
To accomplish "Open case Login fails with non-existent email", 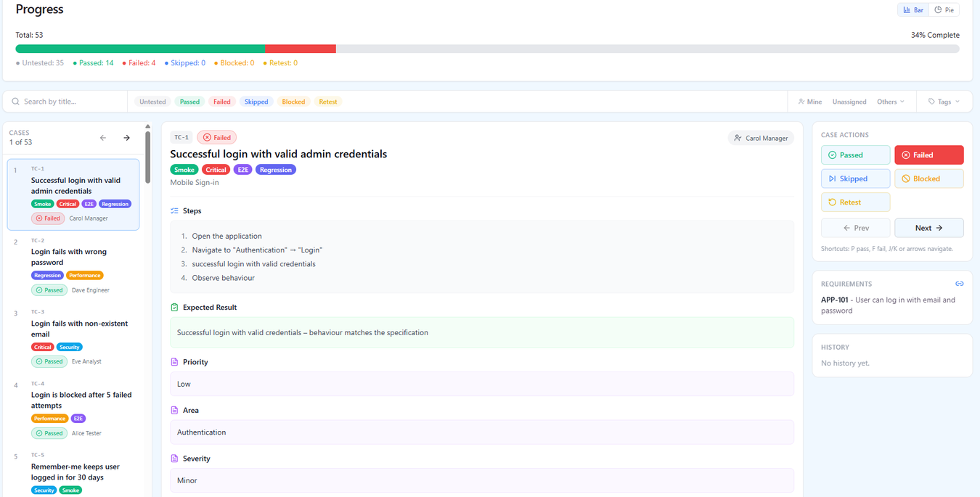I will click(73, 338).
